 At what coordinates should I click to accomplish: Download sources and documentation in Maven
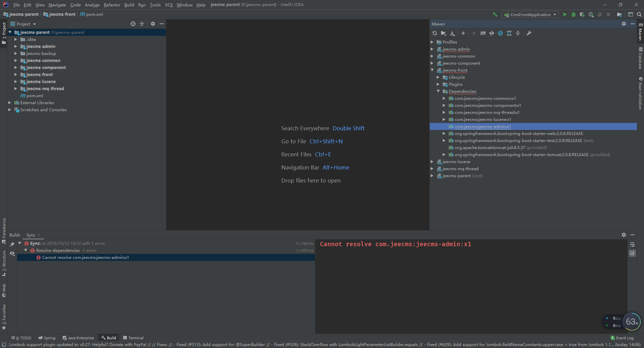tap(452, 33)
